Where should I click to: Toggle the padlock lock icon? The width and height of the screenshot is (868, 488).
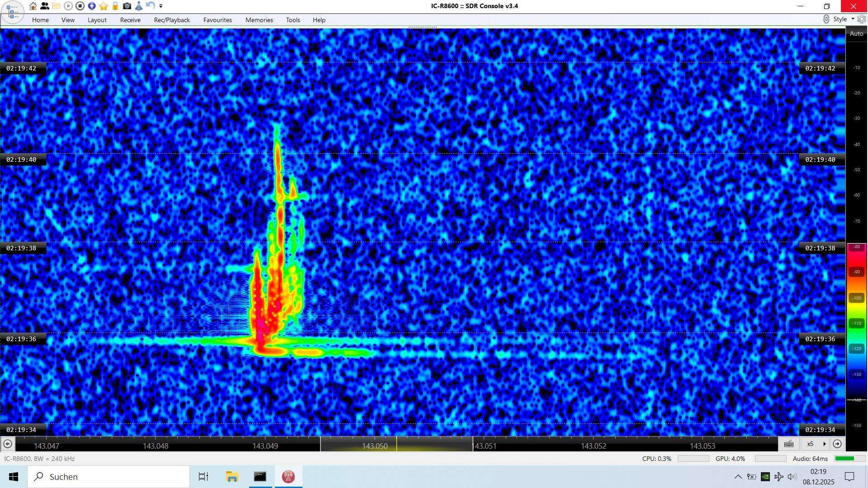[115, 6]
